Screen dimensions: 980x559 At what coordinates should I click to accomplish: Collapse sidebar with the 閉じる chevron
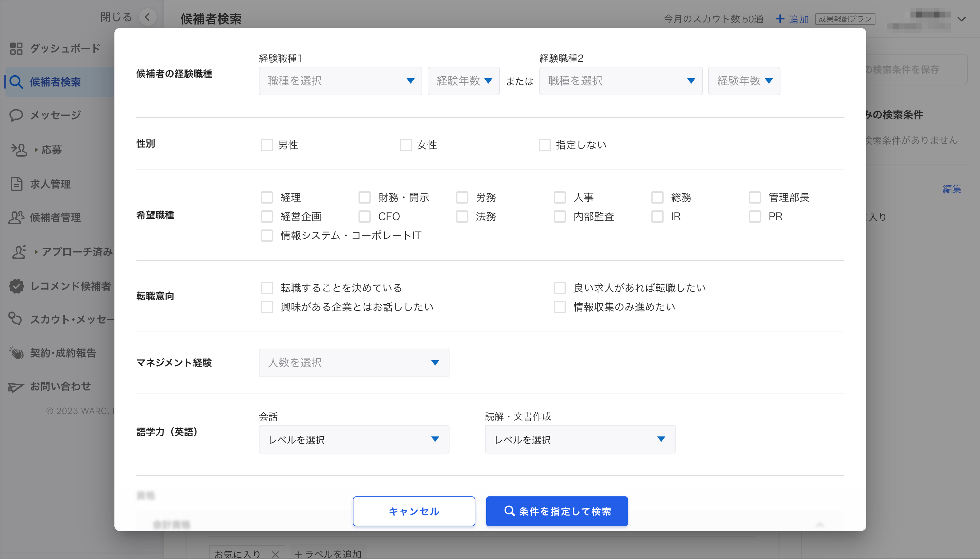(147, 17)
